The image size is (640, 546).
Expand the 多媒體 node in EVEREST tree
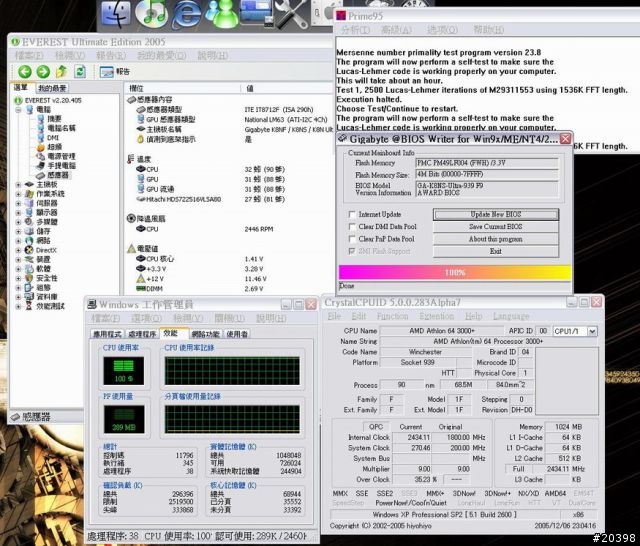[18, 222]
